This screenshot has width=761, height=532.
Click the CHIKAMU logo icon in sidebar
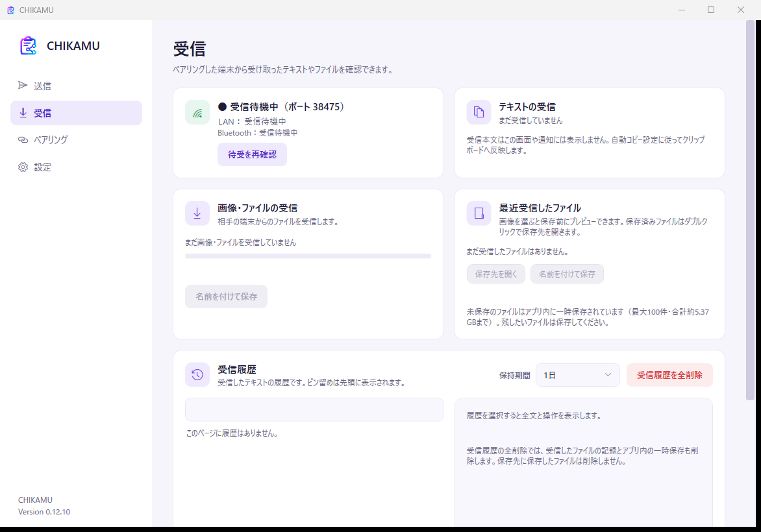(x=28, y=45)
